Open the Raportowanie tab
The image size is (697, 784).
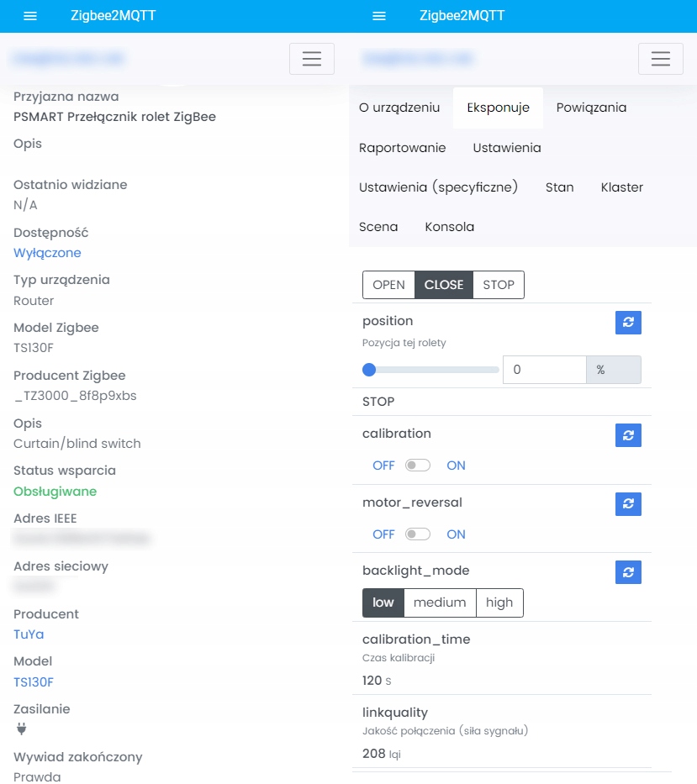point(402,148)
